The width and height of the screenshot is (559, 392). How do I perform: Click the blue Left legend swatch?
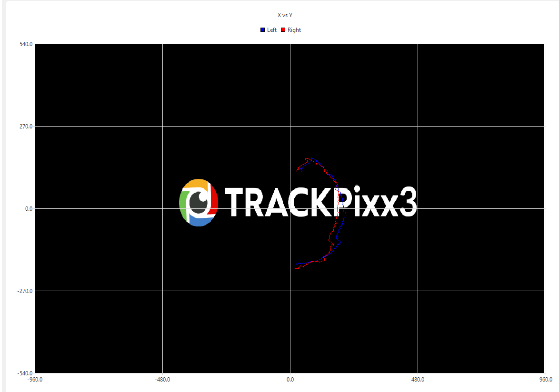[262, 30]
